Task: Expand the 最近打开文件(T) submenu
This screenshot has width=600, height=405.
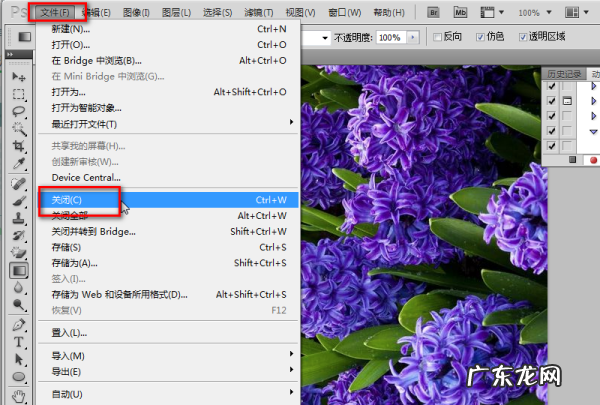Action: point(291,122)
